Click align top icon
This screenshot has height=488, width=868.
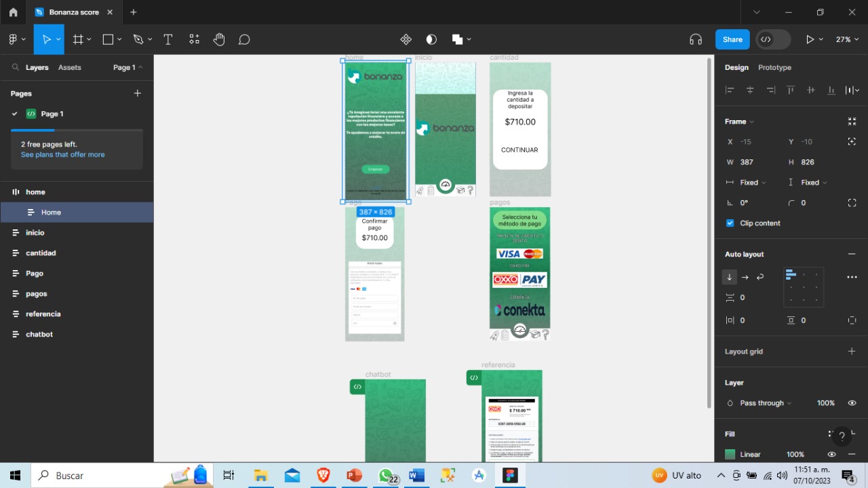click(x=791, y=90)
